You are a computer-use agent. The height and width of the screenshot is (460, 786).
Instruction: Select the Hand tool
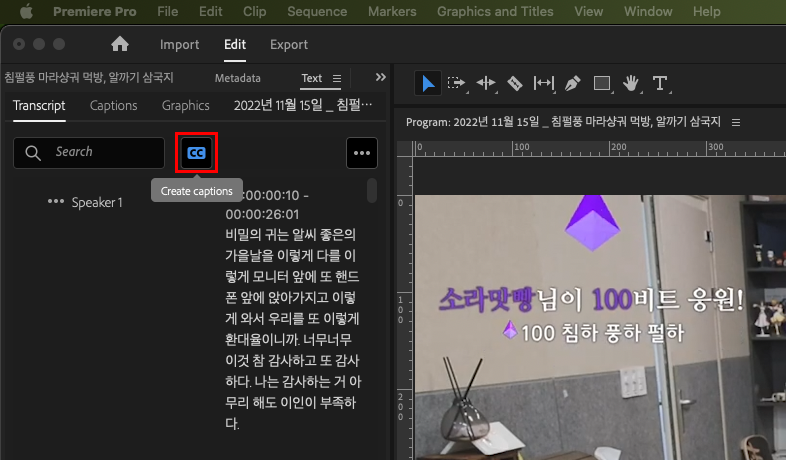pos(631,83)
